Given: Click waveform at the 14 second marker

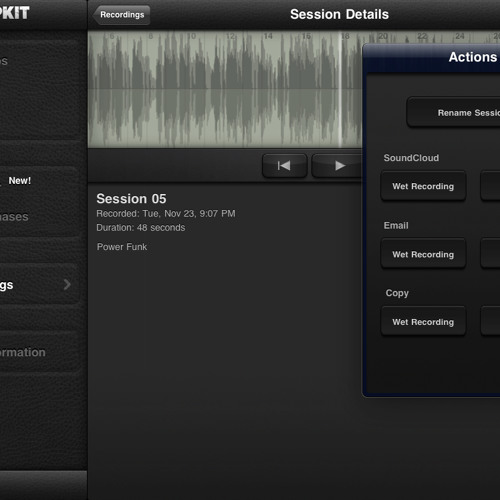Looking at the screenshot, I should pos(268,36).
